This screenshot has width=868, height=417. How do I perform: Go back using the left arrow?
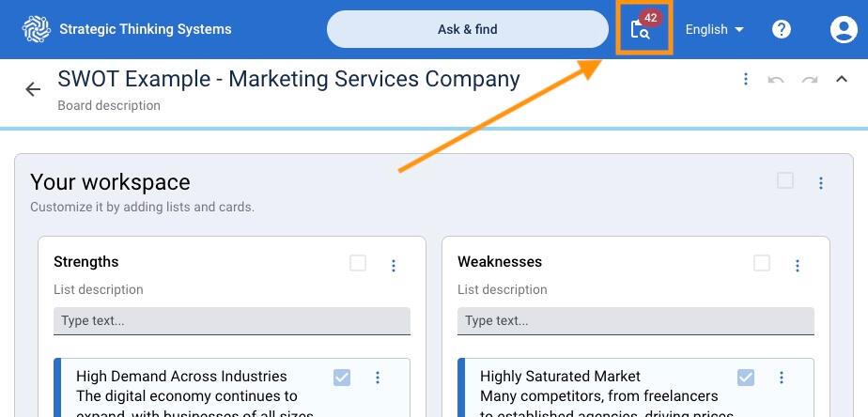pyautogui.click(x=33, y=89)
